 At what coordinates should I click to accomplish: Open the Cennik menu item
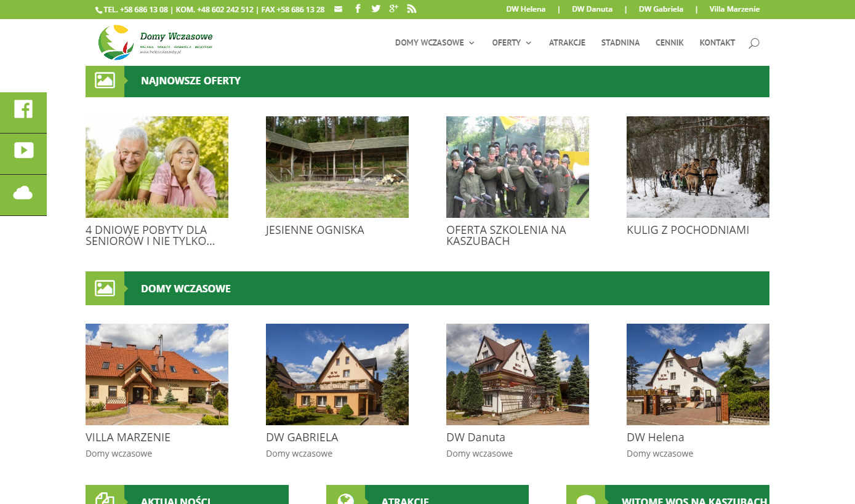(669, 43)
